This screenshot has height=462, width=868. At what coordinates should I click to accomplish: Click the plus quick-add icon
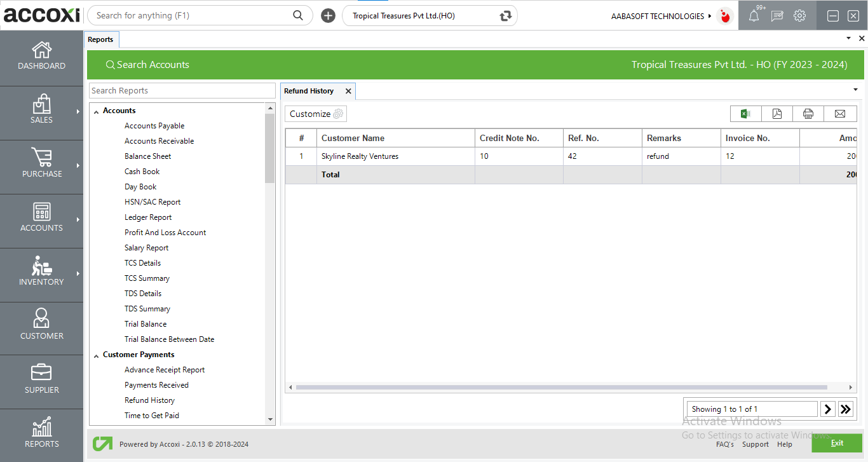pos(328,16)
